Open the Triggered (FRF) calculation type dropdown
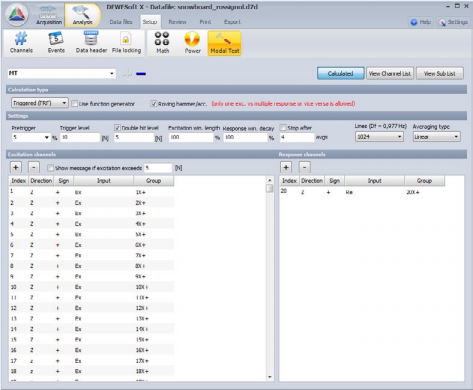 pyautogui.click(x=40, y=103)
